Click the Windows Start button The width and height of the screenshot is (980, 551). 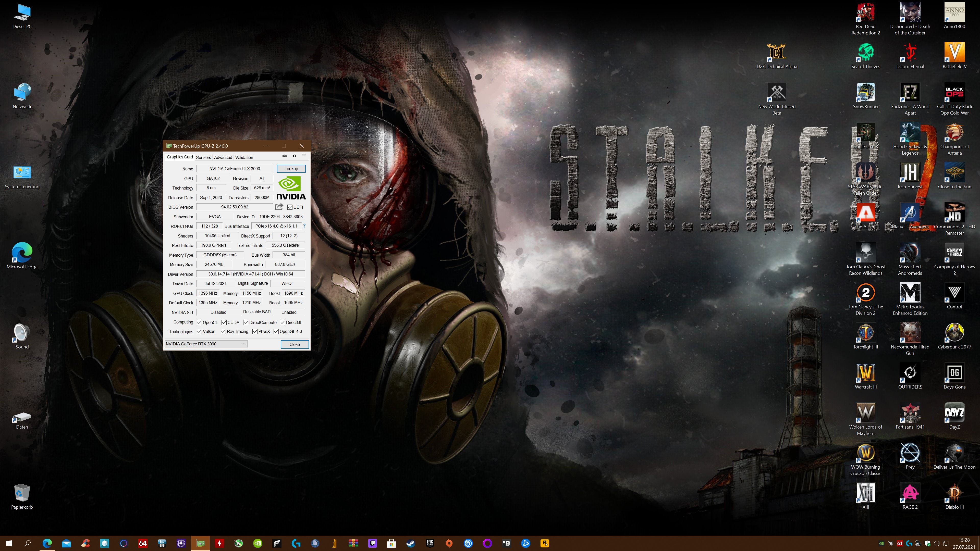(9, 543)
